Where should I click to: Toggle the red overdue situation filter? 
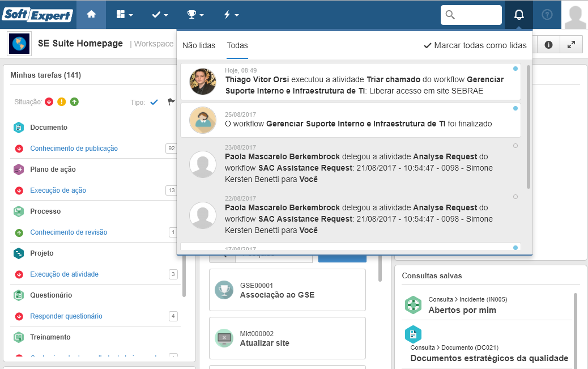[49, 101]
